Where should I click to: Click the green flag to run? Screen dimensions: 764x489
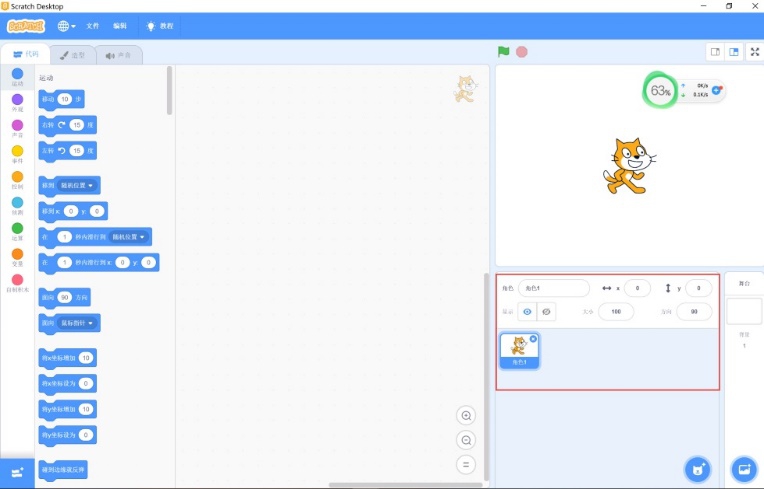pos(503,52)
